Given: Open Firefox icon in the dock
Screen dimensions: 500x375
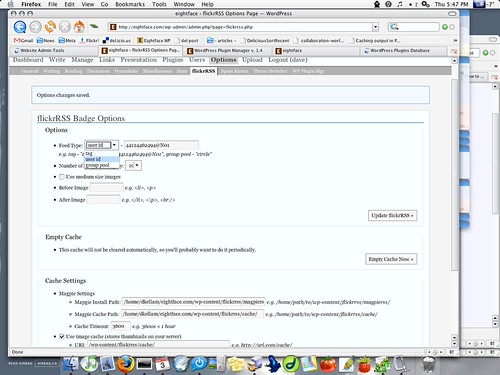Looking at the screenshot, I should coord(125,364).
